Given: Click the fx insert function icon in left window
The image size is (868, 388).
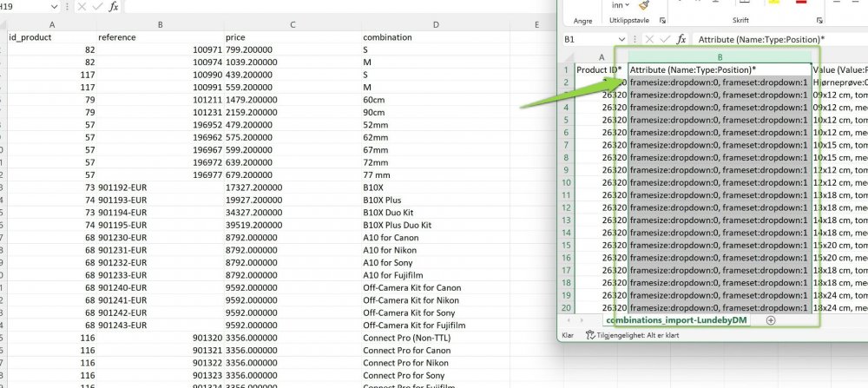Looking at the screenshot, I should coord(114,7).
